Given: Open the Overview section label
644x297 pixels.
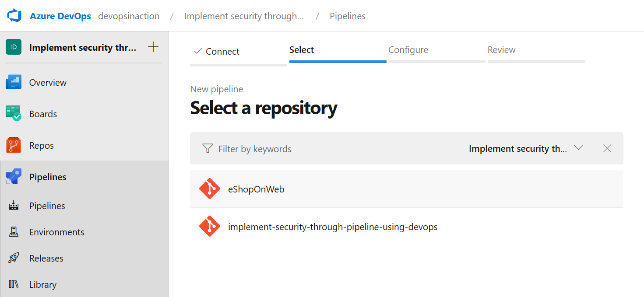Looking at the screenshot, I should pyautogui.click(x=48, y=82).
